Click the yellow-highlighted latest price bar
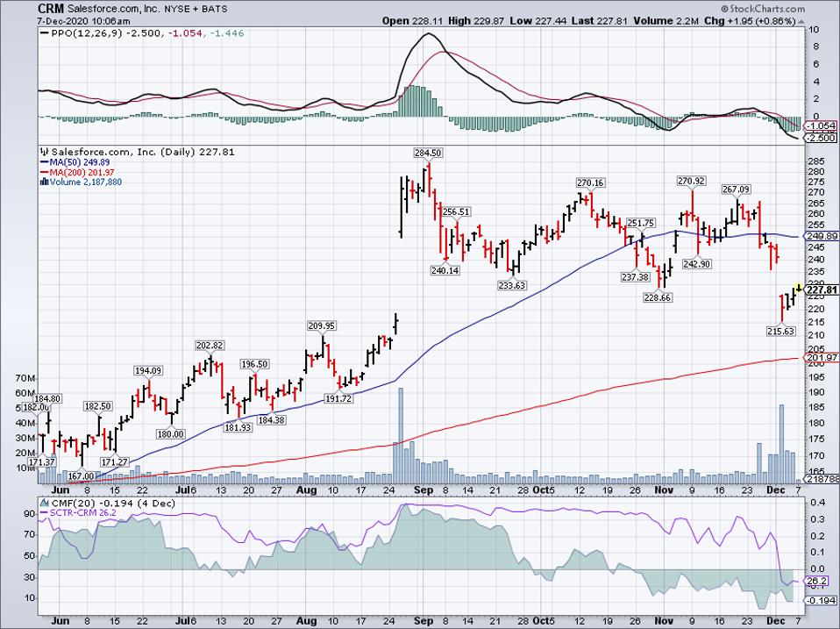This screenshot has width=840, height=629. pos(799,289)
